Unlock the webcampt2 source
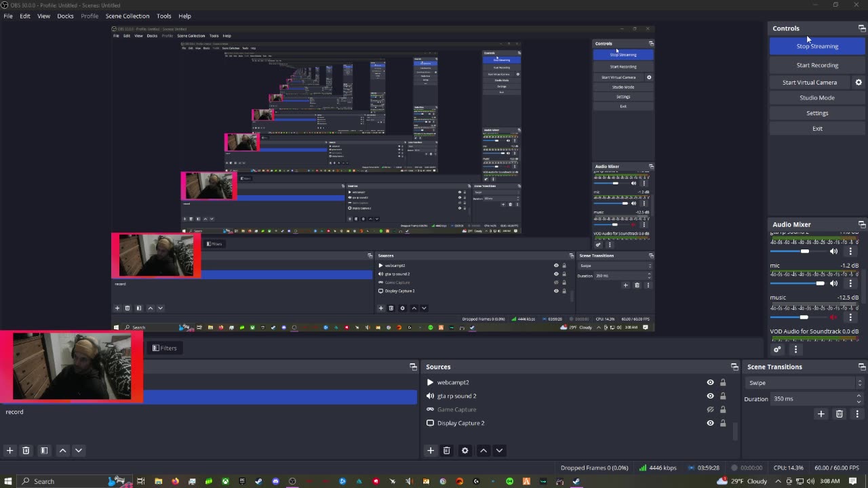 coord(723,382)
